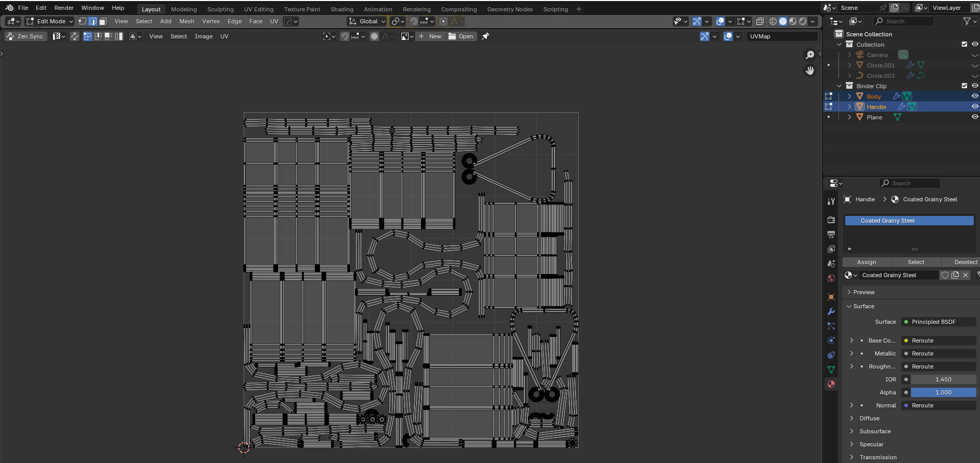The width and height of the screenshot is (980, 463).
Task: Toggle viewport overlays icon in 3D header
Action: click(720, 21)
